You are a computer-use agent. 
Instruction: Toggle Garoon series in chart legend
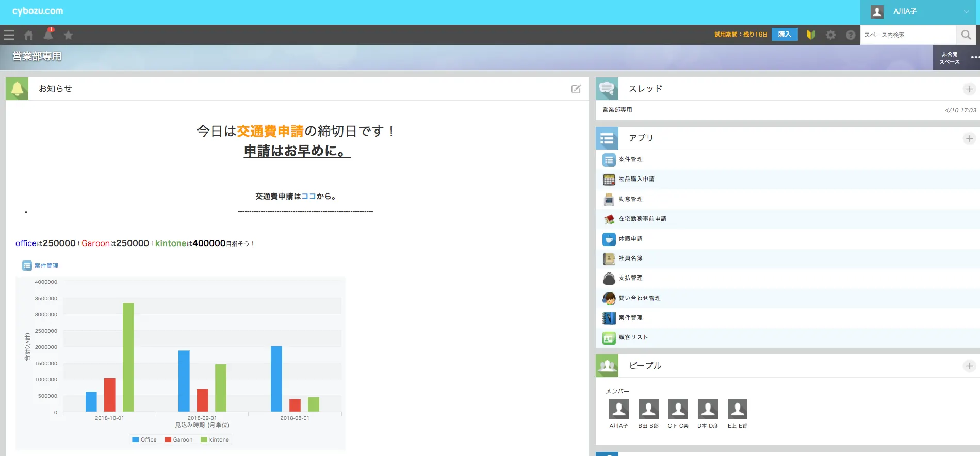click(x=178, y=439)
